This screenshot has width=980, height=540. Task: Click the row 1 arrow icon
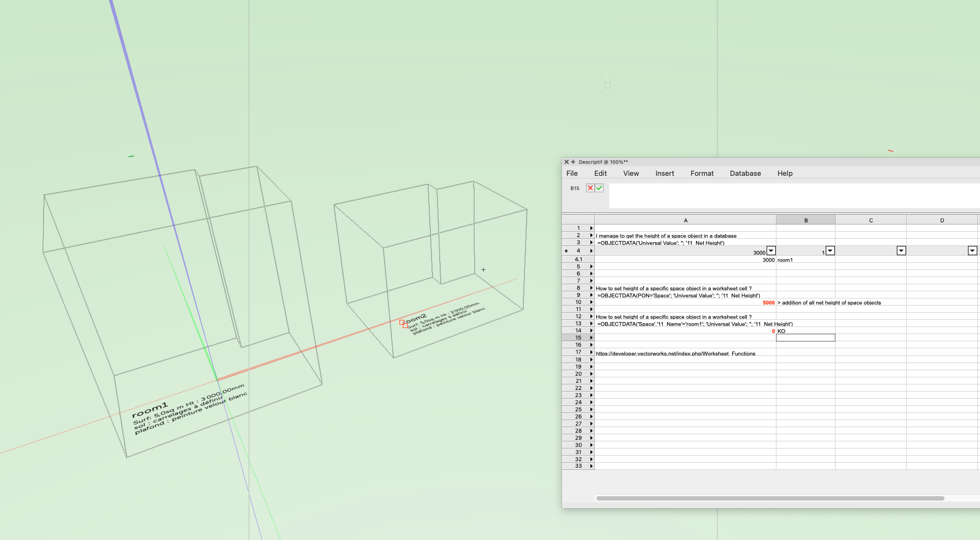tap(591, 228)
